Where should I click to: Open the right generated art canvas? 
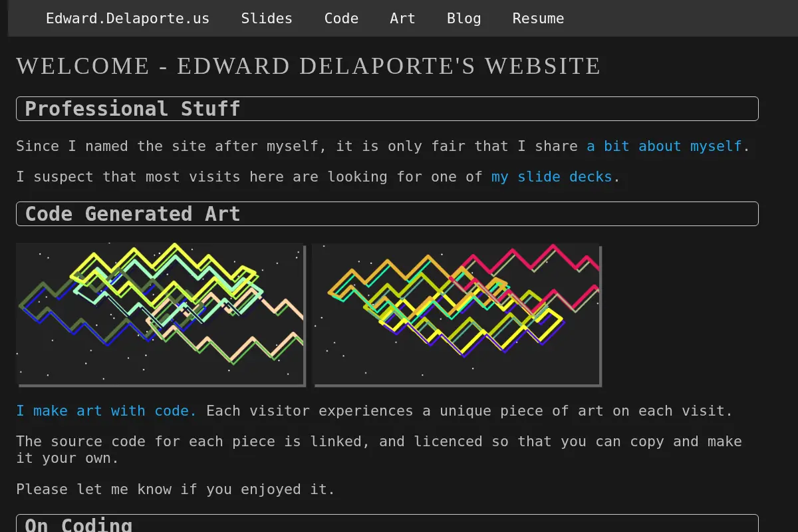pos(457,315)
